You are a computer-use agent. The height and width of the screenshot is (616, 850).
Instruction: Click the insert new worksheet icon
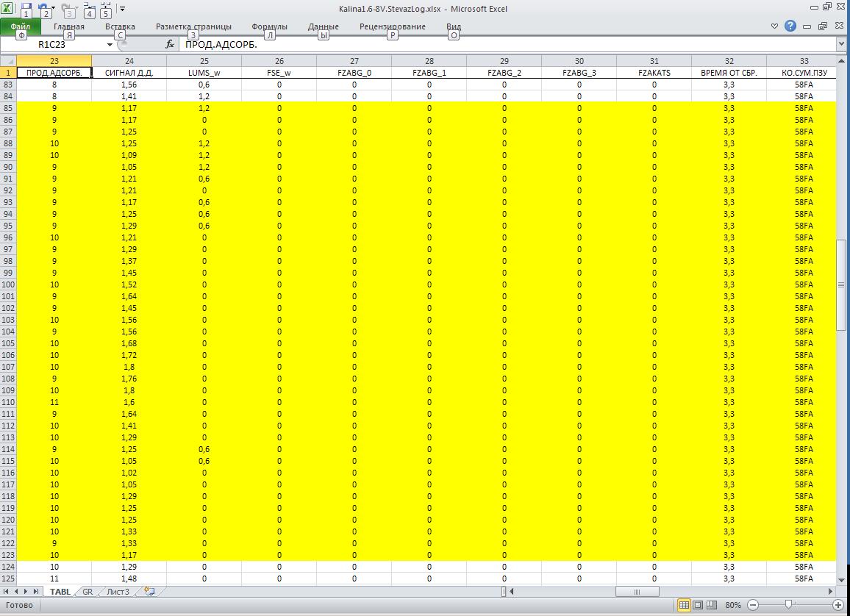tap(150, 591)
